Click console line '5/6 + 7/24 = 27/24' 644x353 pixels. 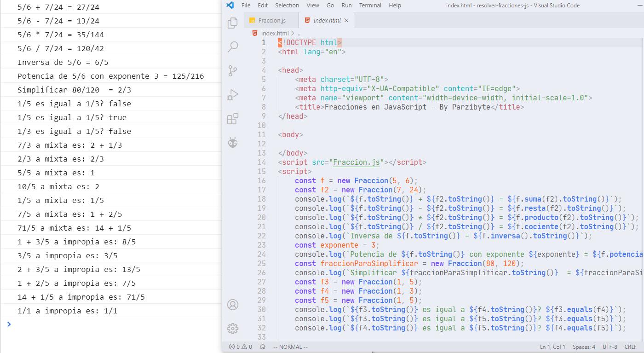58,7
